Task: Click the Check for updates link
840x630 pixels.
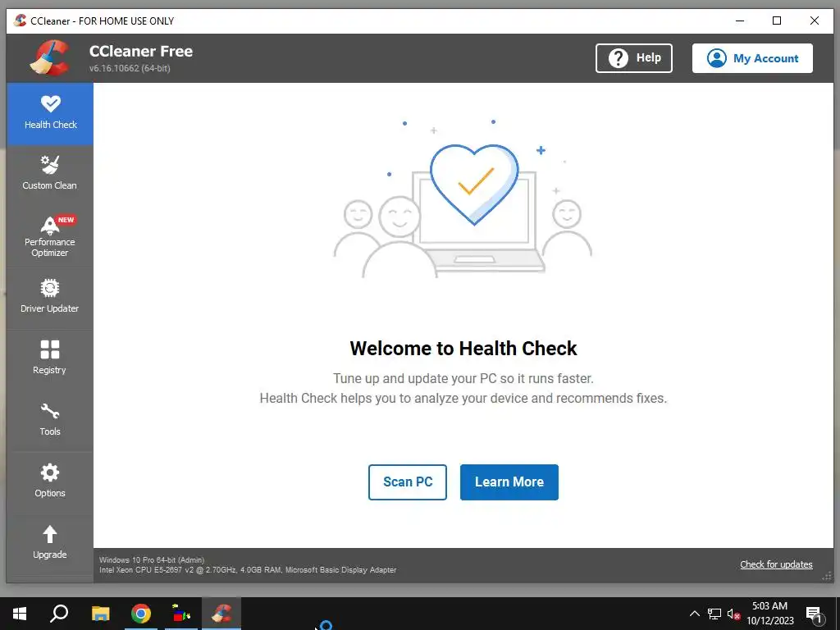Action: (776, 564)
